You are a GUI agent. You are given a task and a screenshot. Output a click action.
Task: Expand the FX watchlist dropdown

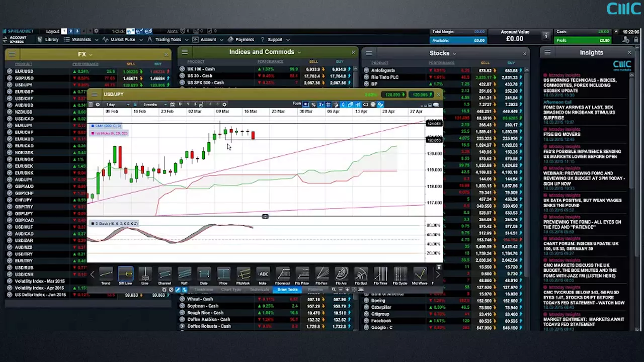(x=91, y=54)
